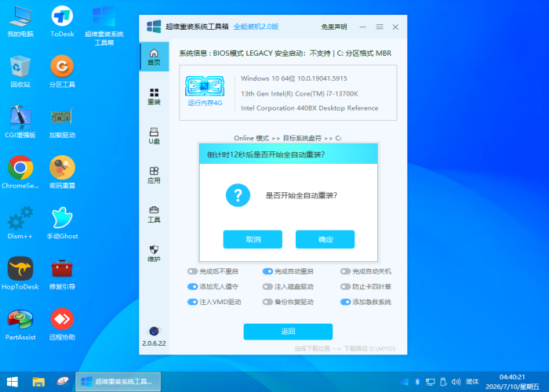The height and width of the screenshot is (392, 549).
Task: Click the volume speaker tray icon
Action: point(456,382)
